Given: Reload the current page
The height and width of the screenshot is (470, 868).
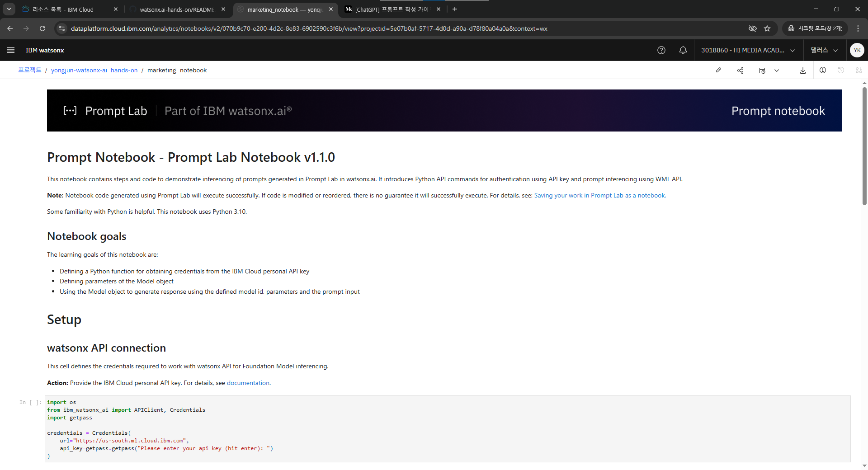Looking at the screenshot, I should coord(42,28).
